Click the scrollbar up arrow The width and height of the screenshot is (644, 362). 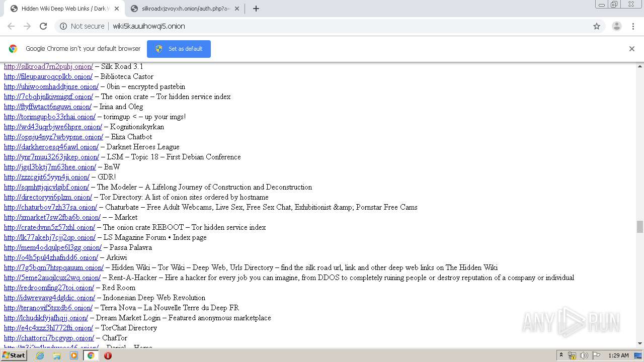coord(640,66)
